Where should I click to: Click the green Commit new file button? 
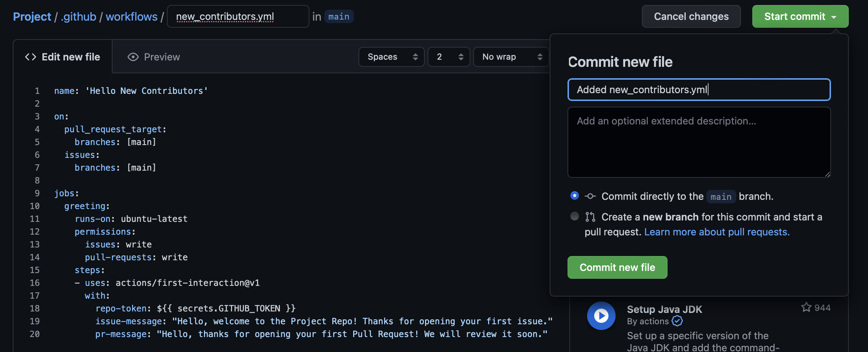coord(617,267)
